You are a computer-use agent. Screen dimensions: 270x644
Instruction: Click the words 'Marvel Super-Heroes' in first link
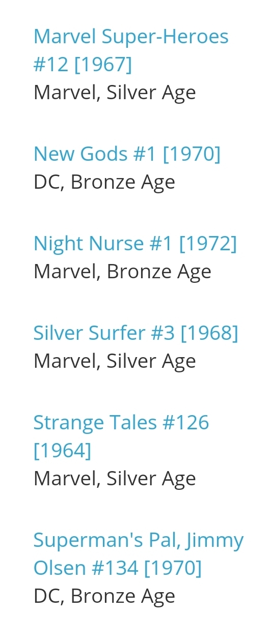pyautogui.click(x=131, y=37)
